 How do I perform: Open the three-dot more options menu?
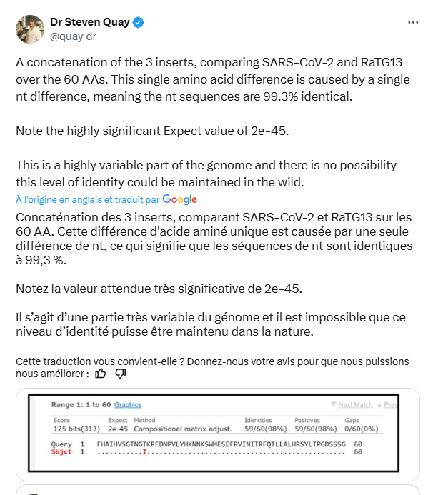412,22
